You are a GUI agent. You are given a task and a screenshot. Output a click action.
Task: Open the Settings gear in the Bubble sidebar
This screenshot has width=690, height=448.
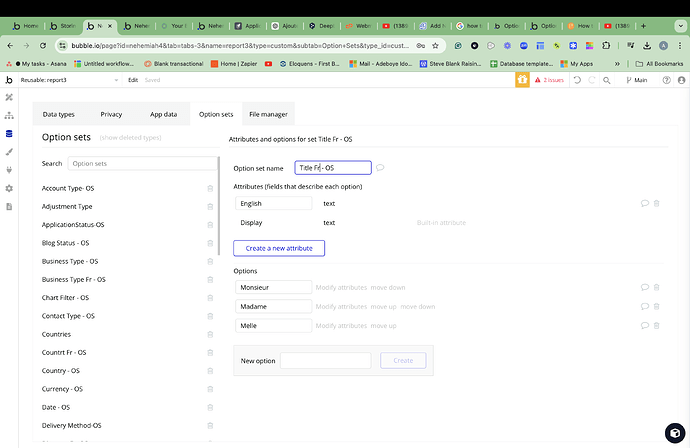9,188
